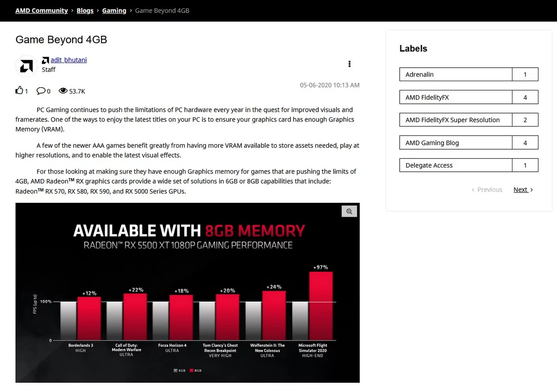
Task: Click the Previous labels page control
Action: (x=487, y=189)
